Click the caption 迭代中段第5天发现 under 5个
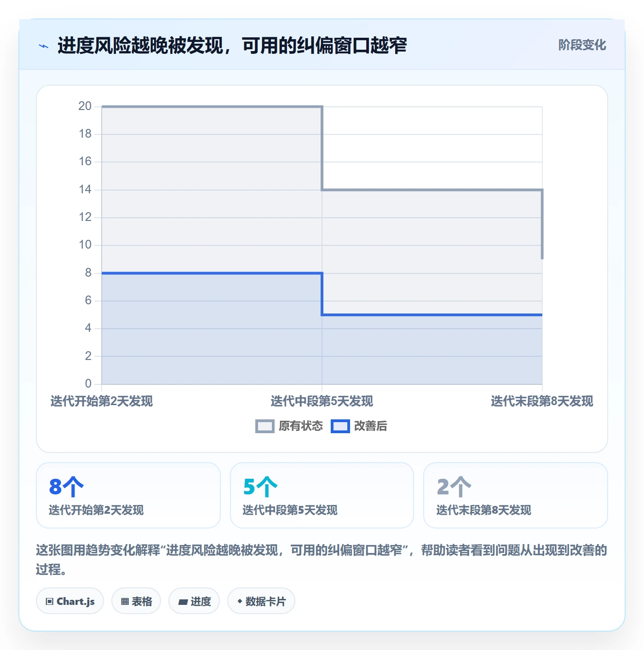644x650 pixels. pos(290,510)
